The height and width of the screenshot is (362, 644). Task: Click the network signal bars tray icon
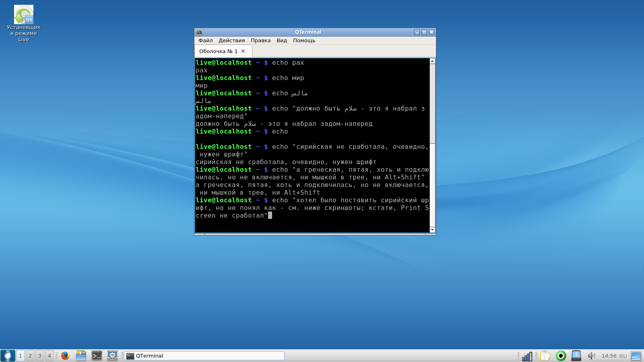pos(527,356)
